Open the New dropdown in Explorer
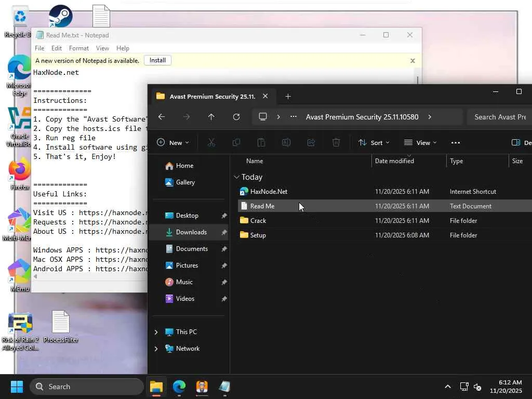The width and height of the screenshot is (532, 399). tap(173, 142)
